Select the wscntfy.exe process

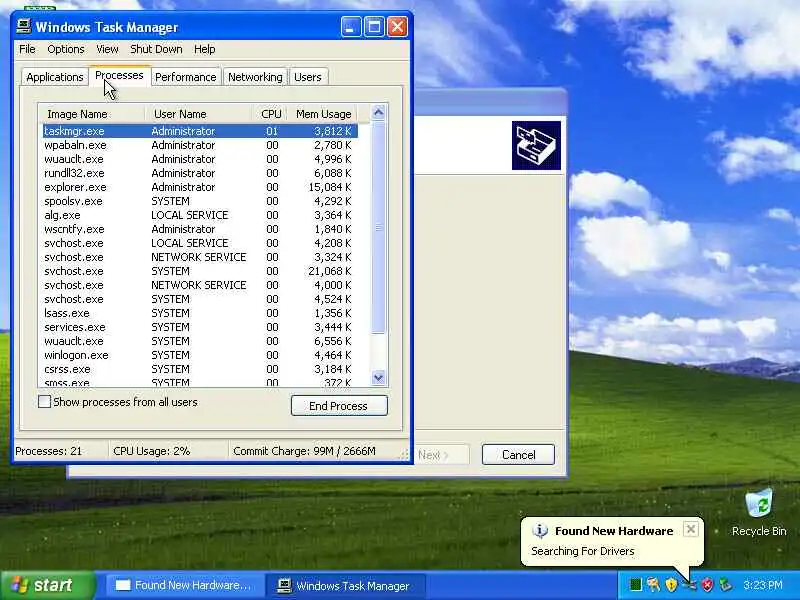tap(200, 229)
